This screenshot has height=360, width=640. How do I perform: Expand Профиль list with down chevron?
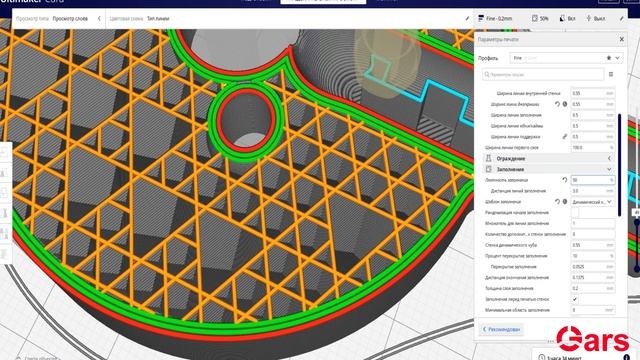[x=617, y=58]
